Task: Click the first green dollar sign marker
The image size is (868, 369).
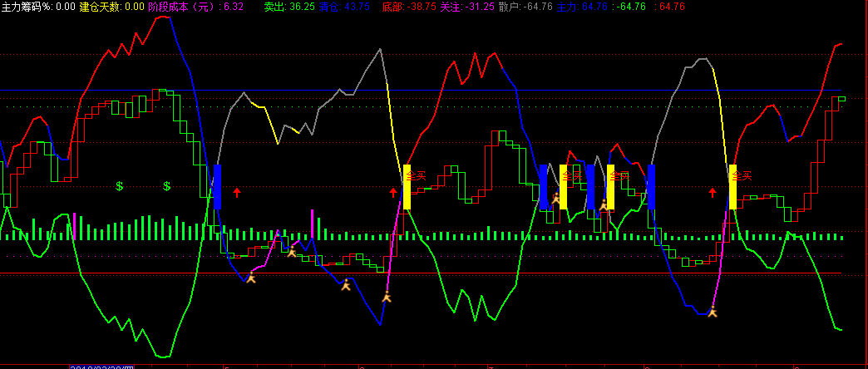Action: (120, 185)
